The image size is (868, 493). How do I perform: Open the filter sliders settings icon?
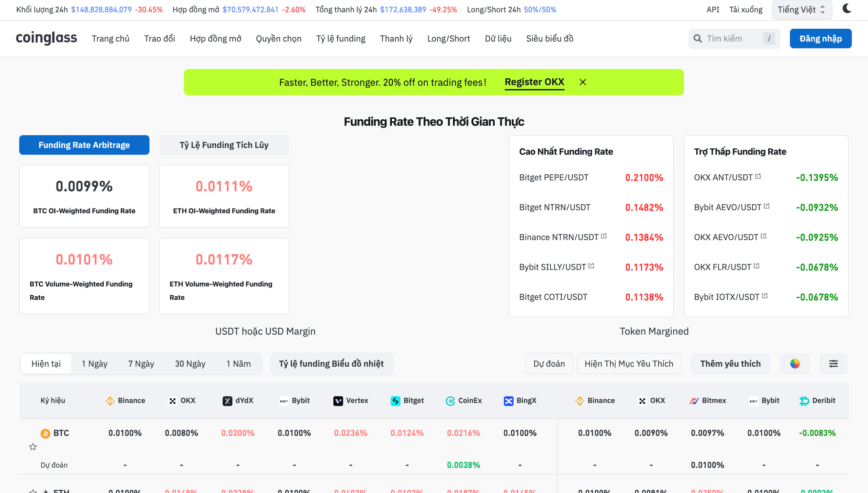833,364
